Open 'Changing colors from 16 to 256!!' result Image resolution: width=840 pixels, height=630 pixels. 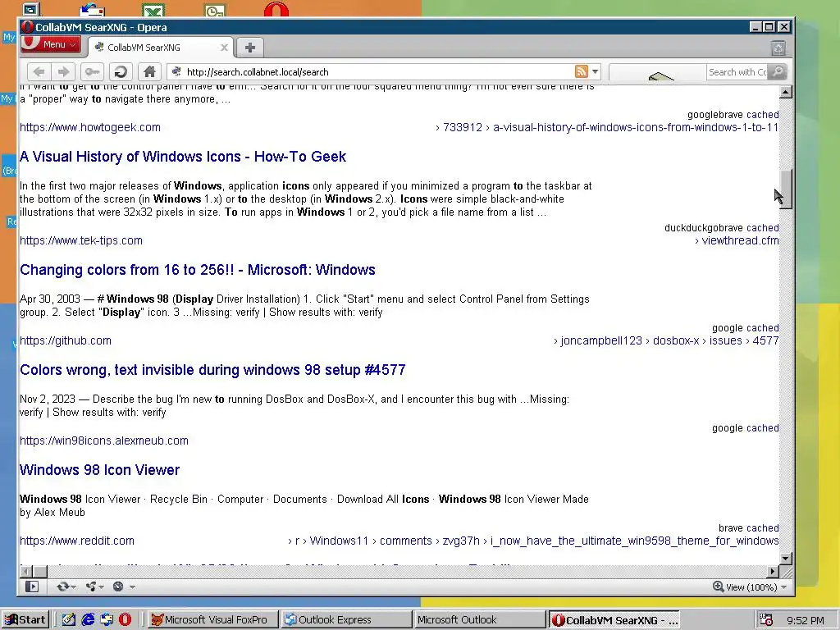[x=197, y=269]
